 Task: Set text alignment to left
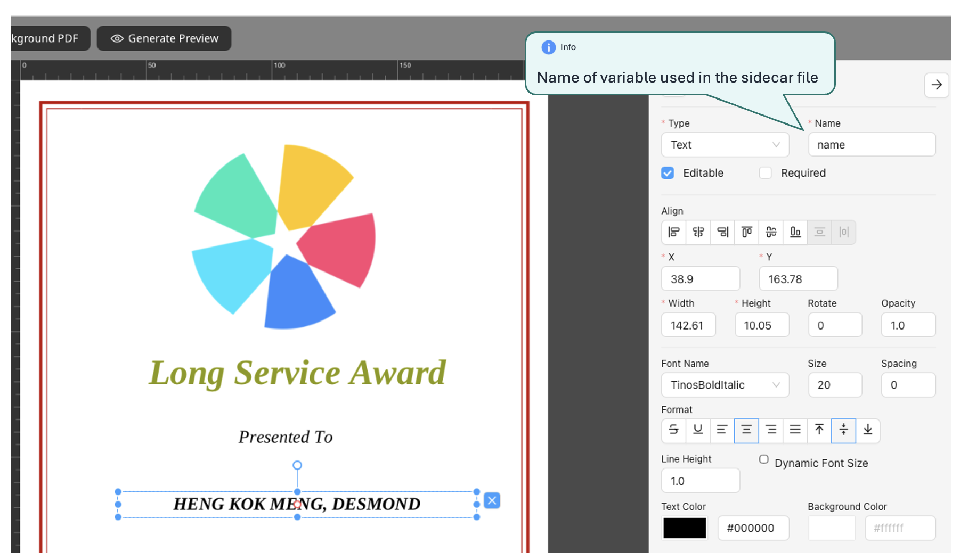[x=722, y=430]
